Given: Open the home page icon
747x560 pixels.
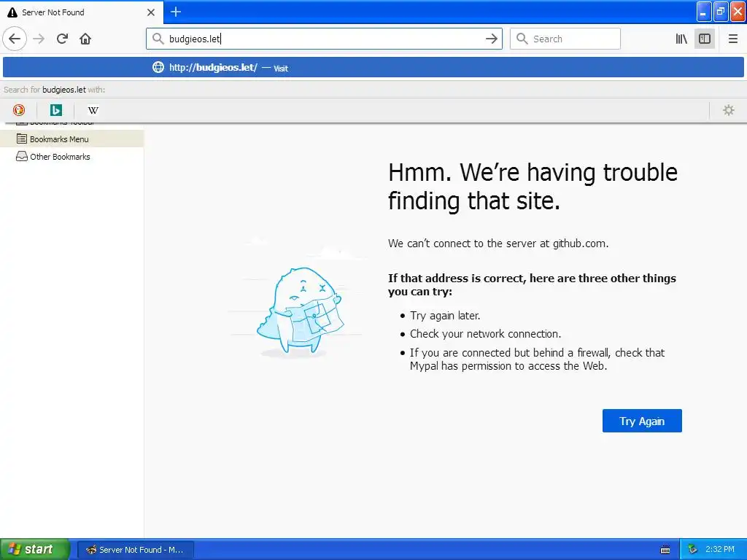Looking at the screenshot, I should (x=85, y=39).
